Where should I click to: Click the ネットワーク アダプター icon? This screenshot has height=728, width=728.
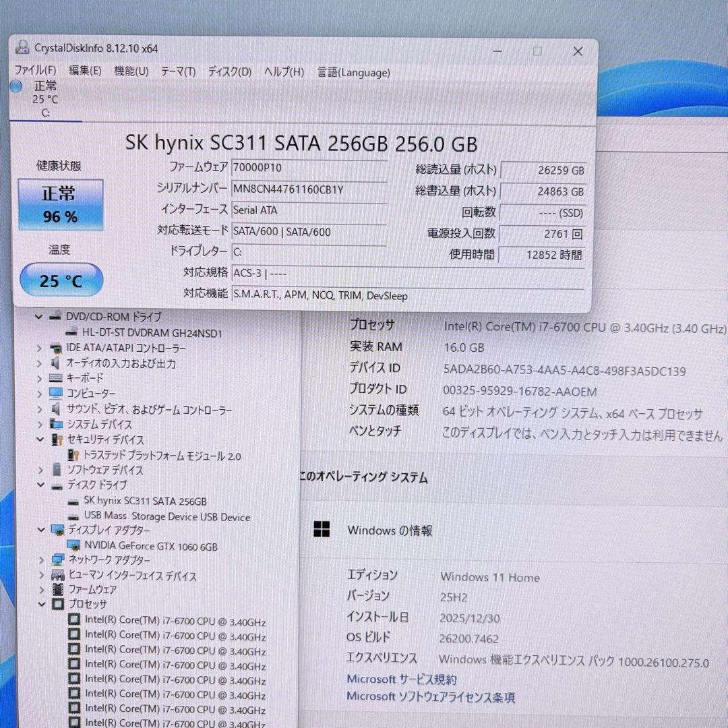pyautogui.click(x=58, y=560)
